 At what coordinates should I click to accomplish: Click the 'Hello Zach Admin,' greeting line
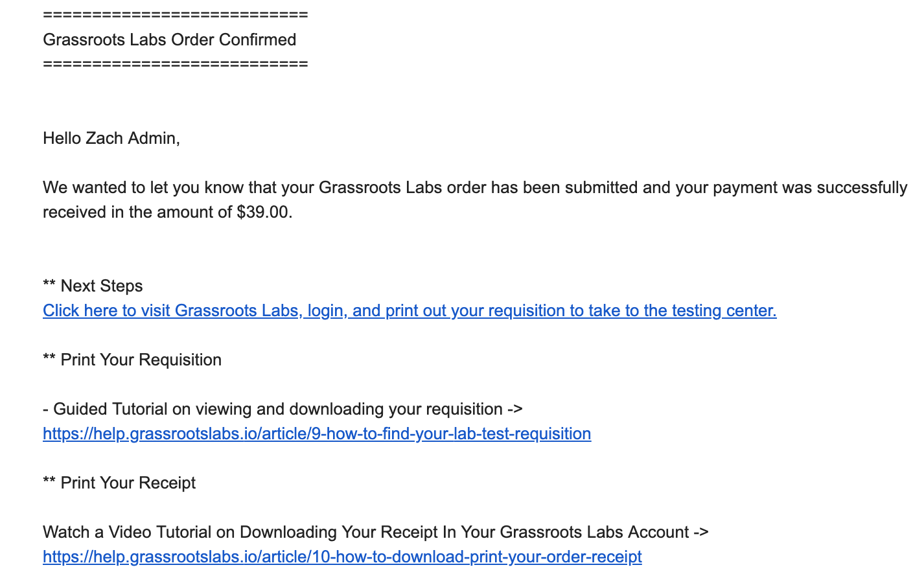click(x=111, y=138)
